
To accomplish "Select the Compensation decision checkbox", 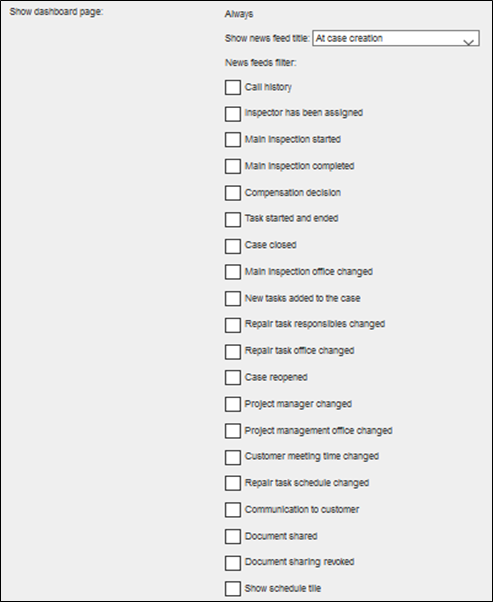I will 233,193.
